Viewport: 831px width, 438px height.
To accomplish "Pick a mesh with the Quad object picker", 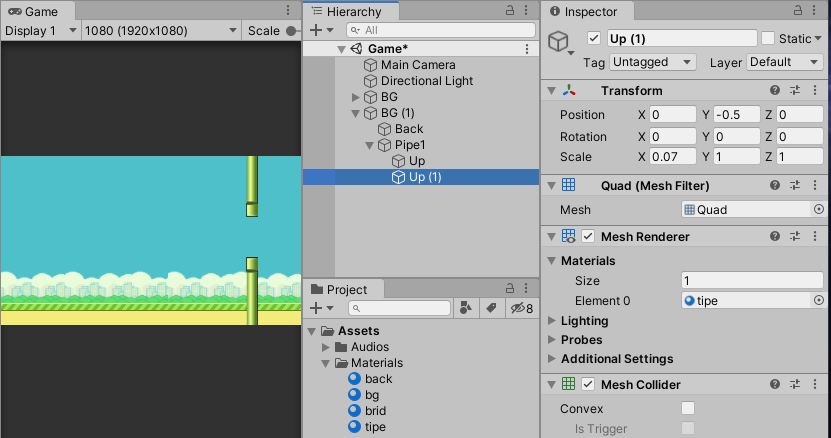I will click(819, 209).
